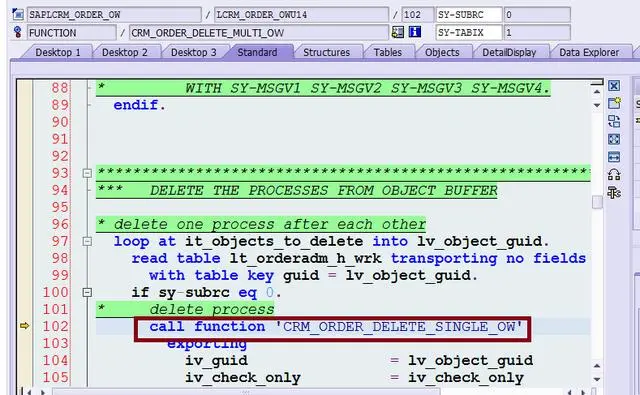
Task: Collapse the if block at line 100
Action: pos(87,292)
